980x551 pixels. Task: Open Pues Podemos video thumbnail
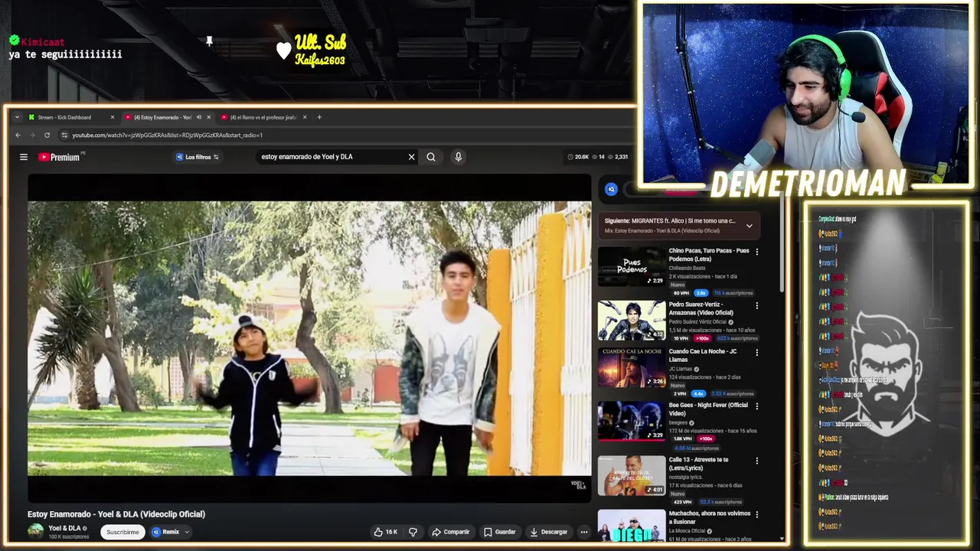(x=632, y=266)
